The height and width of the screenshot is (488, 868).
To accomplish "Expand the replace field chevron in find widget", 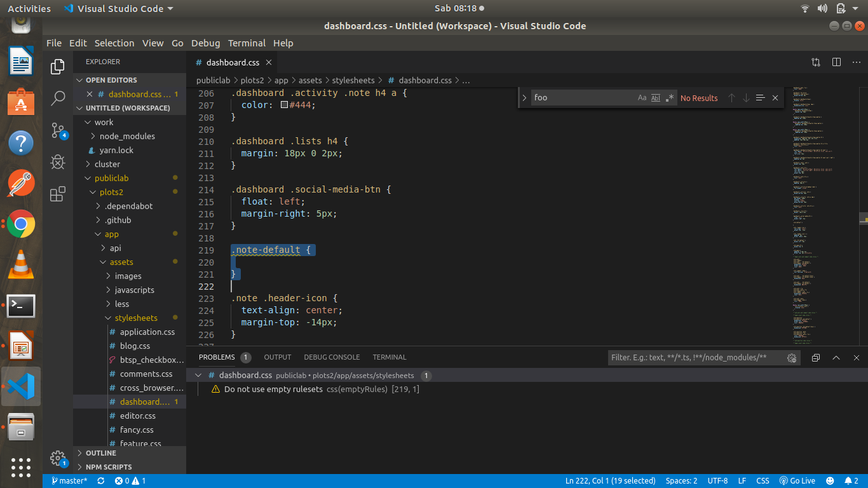I will click(x=524, y=98).
